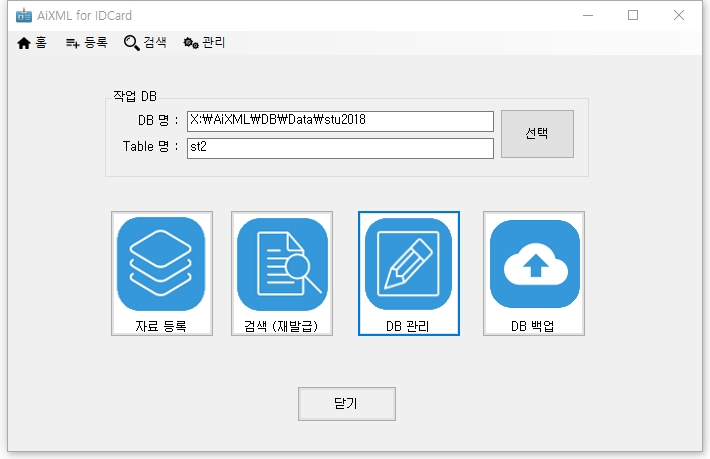Click the DB 백업 cloud upload icon
This screenshot has height=459, width=710.
[x=534, y=264]
